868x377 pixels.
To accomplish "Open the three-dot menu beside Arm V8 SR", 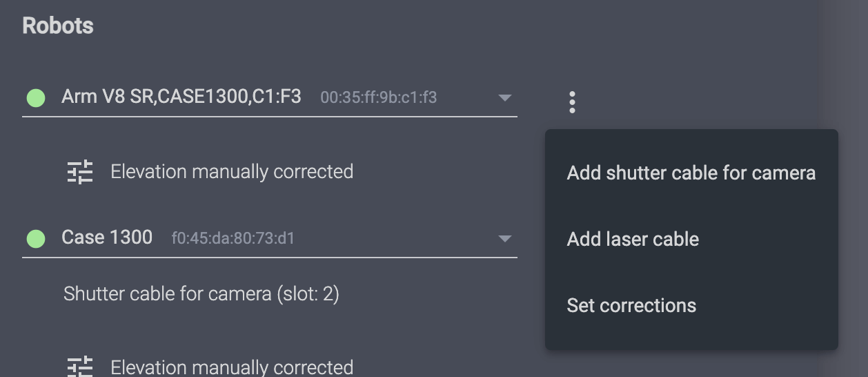I will [572, 102].
